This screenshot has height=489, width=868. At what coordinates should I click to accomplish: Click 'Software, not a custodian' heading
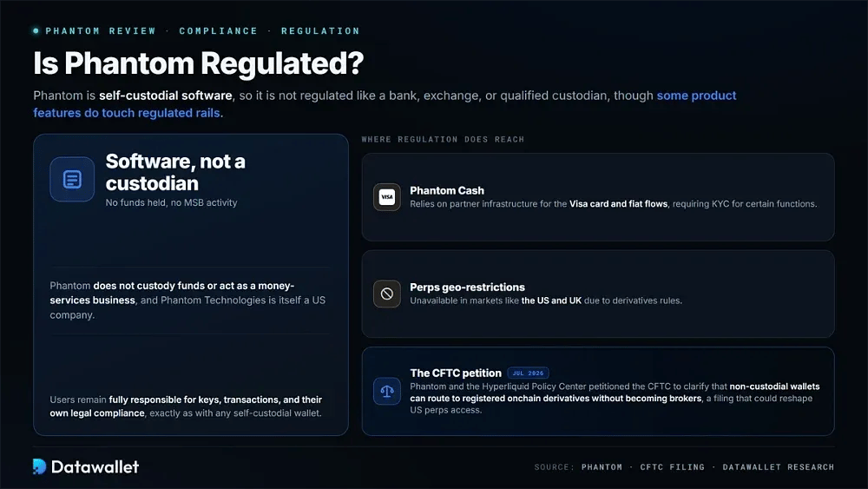pos(175,172)
